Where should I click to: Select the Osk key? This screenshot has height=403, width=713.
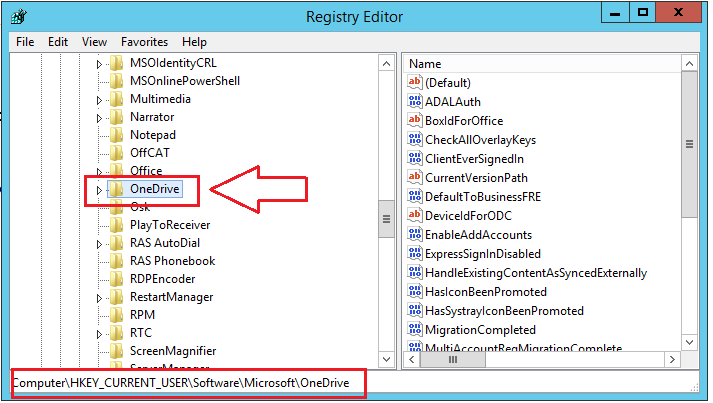pyautogui.click(x=140, y=207)
